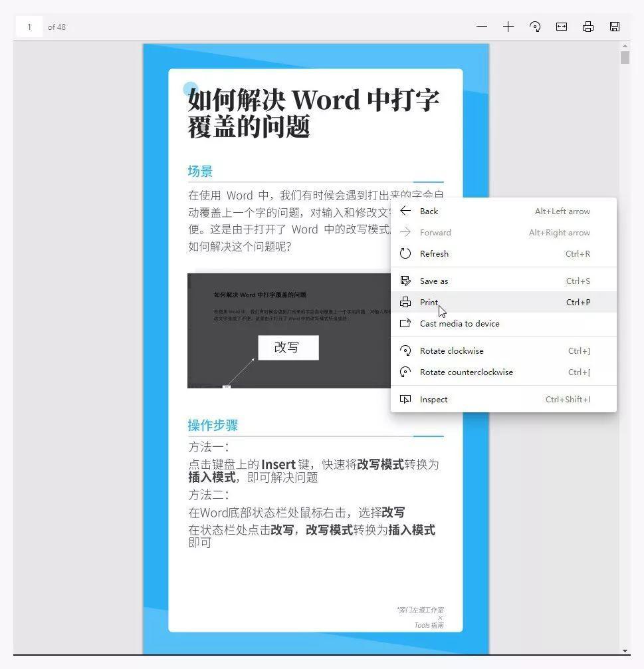Select Rotate clockwise menu entry
The image size is (644, 669).
504,350
